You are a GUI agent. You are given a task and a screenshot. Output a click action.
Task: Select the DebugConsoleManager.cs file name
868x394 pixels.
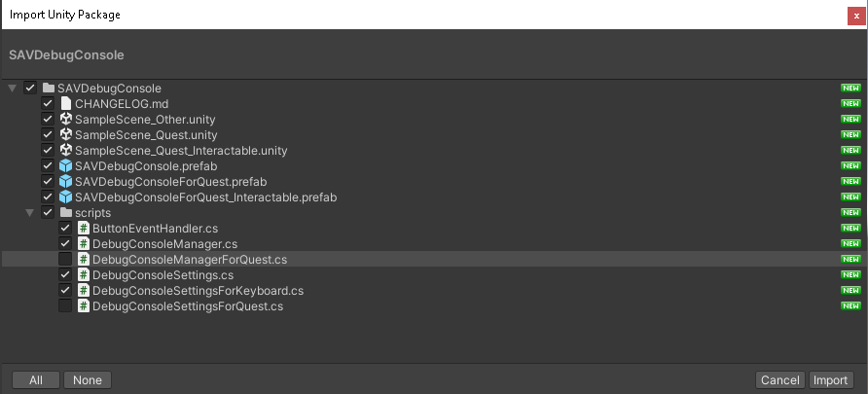pos(165,244)
